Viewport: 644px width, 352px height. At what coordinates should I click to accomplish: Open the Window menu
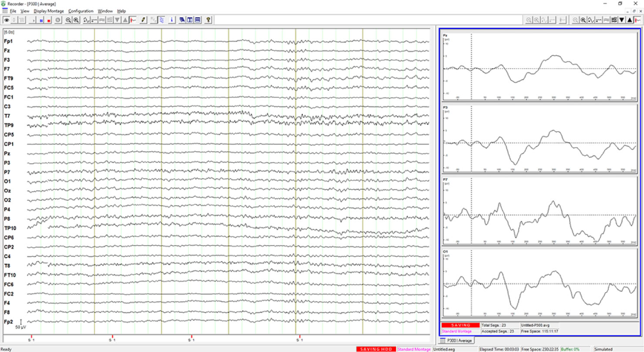[x=105, y=11]
